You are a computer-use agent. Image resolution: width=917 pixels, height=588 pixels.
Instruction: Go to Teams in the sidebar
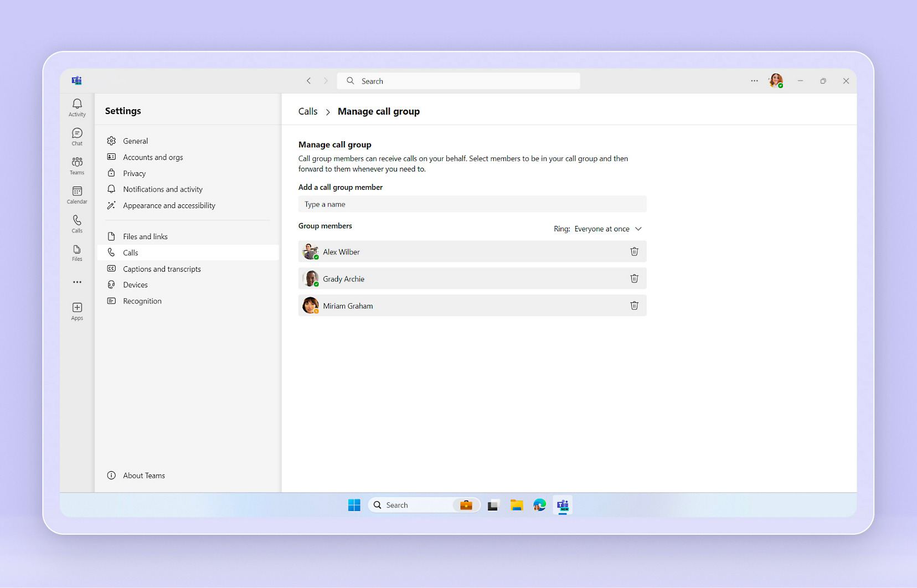[x=77, y=166]
